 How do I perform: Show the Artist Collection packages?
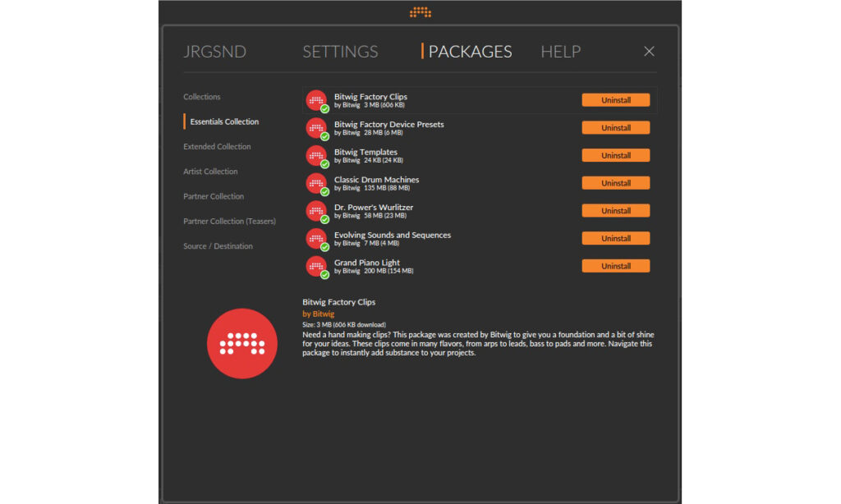[210, 172]
